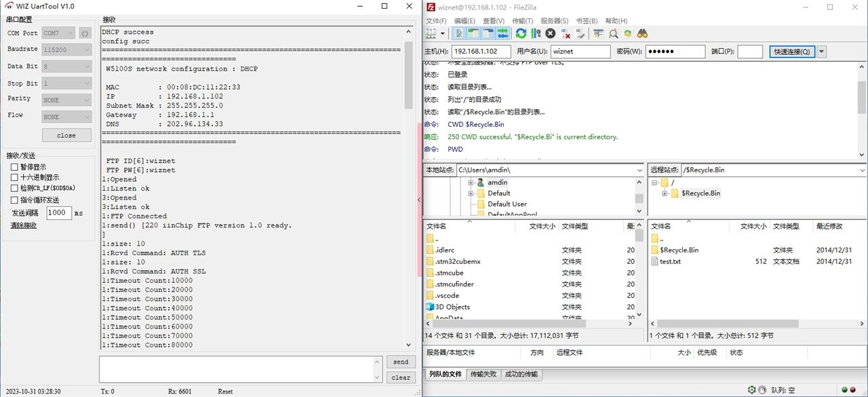Click the UartTool receive log vertical scrollbar
868x397 pixels.
(408, 187)
